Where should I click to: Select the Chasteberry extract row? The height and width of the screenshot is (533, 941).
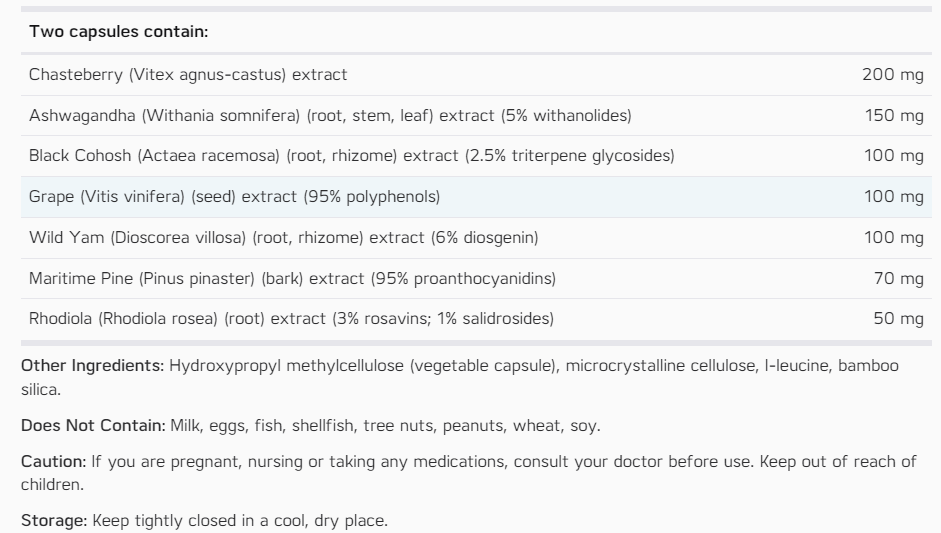(x=476, y=75)
